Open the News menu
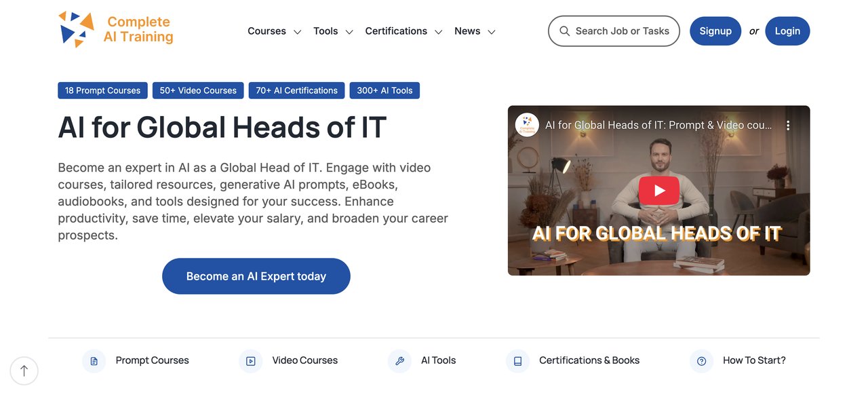868x395 pixels. click(467, 31)
